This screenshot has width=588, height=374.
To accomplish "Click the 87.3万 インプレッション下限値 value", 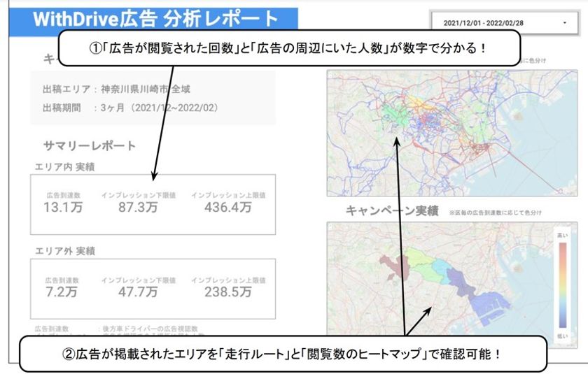I will (138, 207).
